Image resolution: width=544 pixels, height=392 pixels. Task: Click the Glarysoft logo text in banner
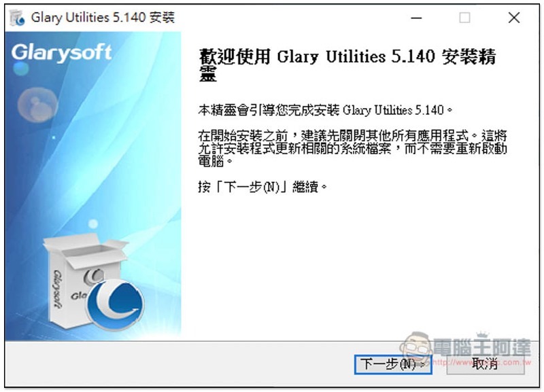pos(61,53)
